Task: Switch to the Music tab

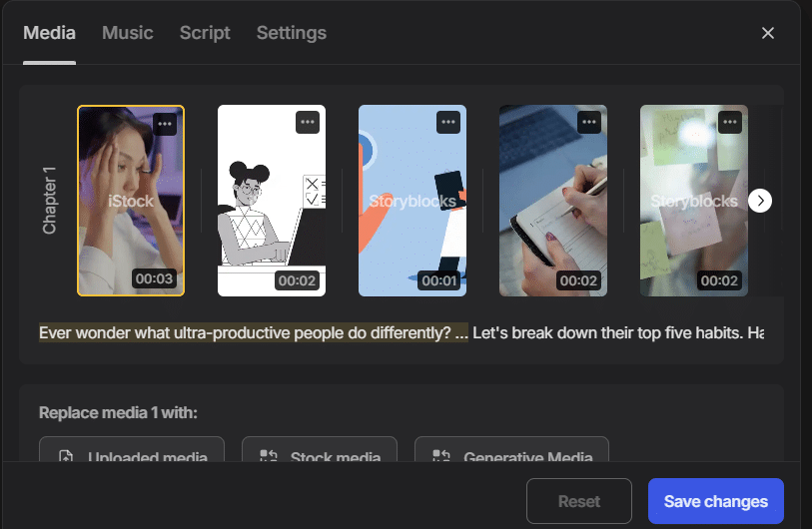Action: point(128,33)
